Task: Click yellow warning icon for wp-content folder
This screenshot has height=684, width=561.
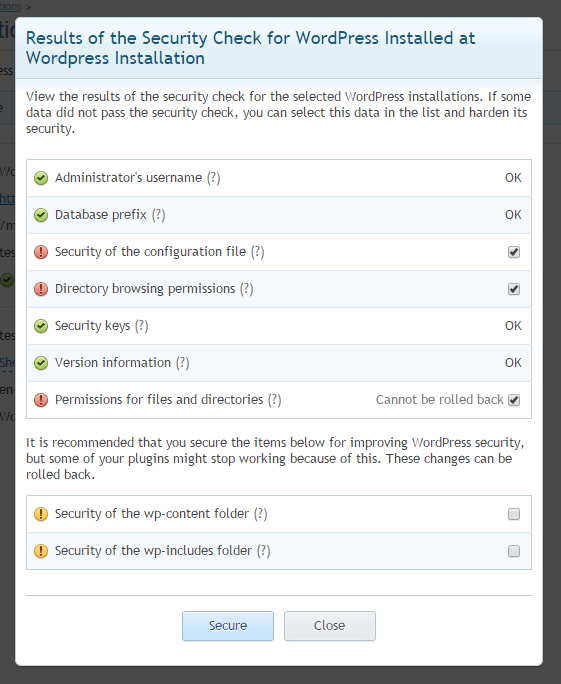Action: (x=41, y=514)
